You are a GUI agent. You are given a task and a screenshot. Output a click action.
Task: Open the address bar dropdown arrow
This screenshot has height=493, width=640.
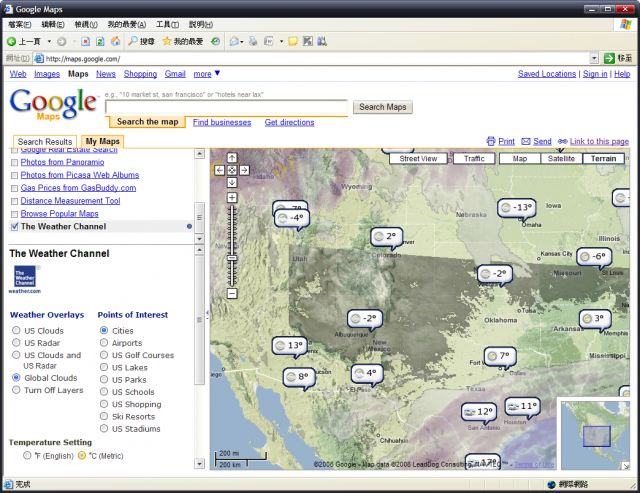[594, 58]
